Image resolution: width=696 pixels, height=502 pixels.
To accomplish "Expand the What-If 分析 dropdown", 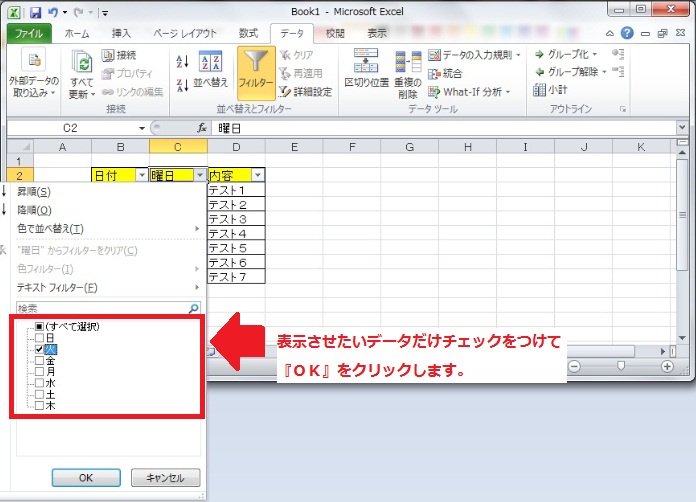I will pos(508,92).
